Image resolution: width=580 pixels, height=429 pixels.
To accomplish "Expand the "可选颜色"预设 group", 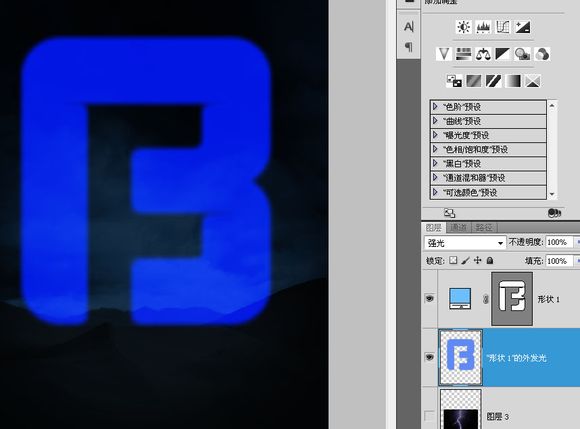I will [435, 192].
